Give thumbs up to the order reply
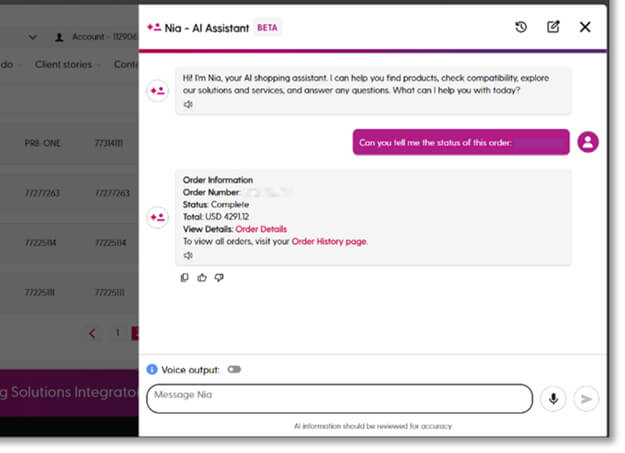 pyautogui.click(x=202, y=278)
